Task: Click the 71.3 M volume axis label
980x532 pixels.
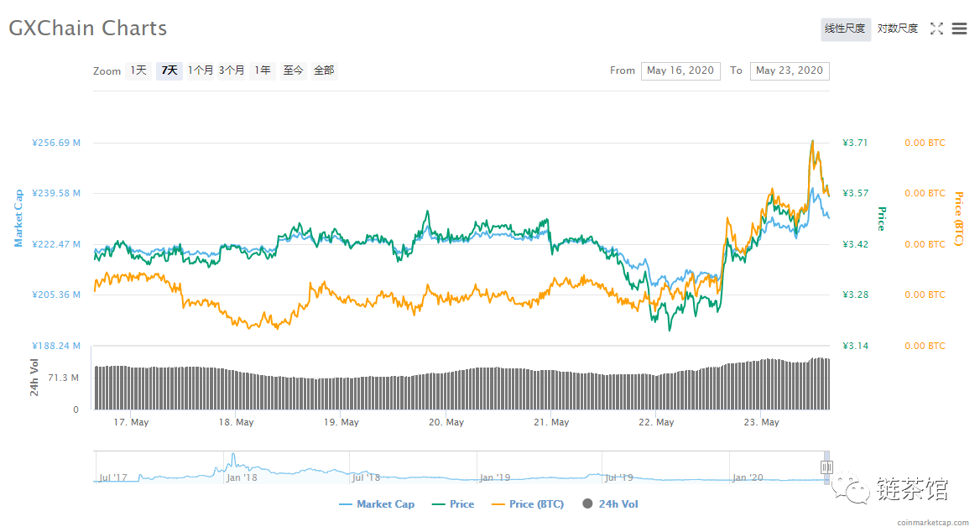Action: pos(63,378)
